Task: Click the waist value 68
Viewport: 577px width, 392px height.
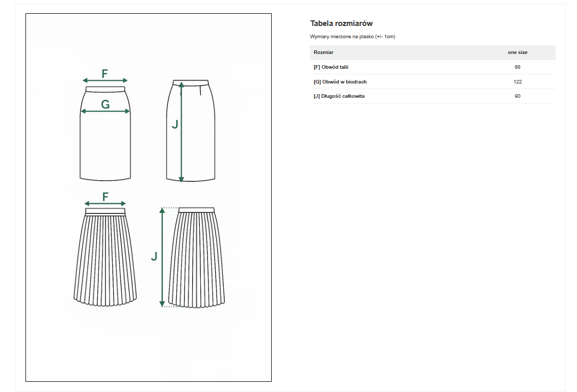Action: tap(517, 67)
